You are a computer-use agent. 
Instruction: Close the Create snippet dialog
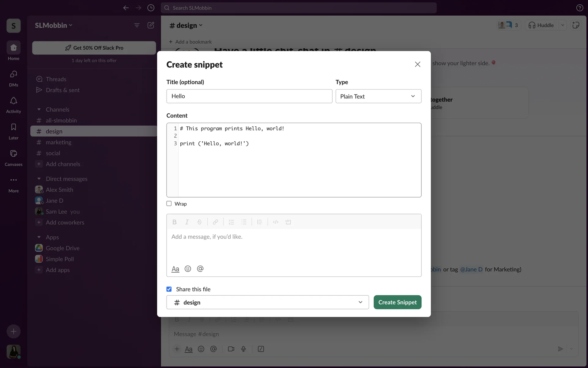[417, 64]
